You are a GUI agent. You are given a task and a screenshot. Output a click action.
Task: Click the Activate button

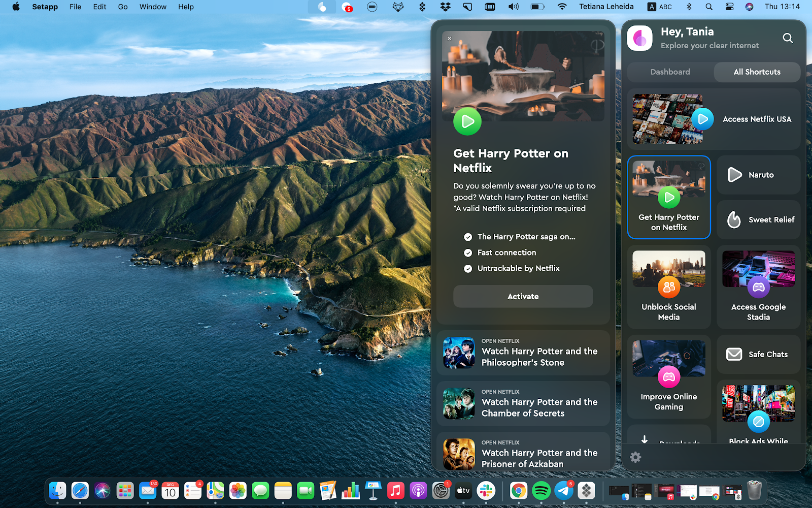click(x=523, y=297)
